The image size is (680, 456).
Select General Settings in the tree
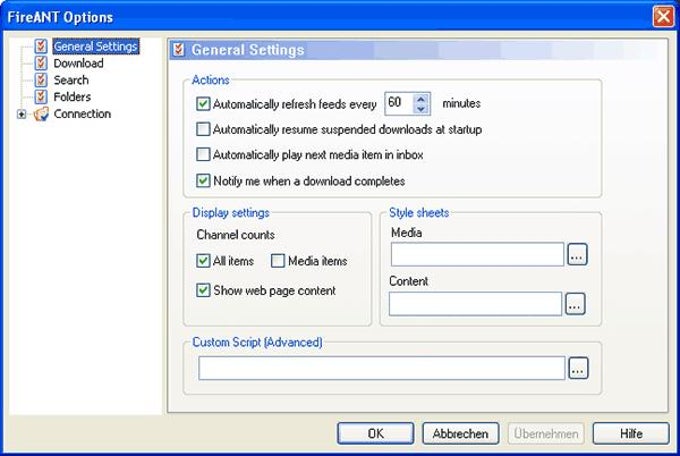click(x=95, y=46)
